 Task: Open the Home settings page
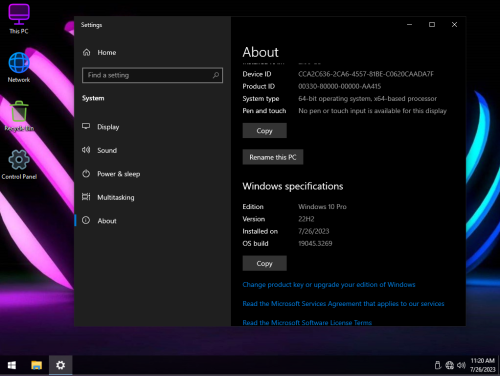coord(99,52)
